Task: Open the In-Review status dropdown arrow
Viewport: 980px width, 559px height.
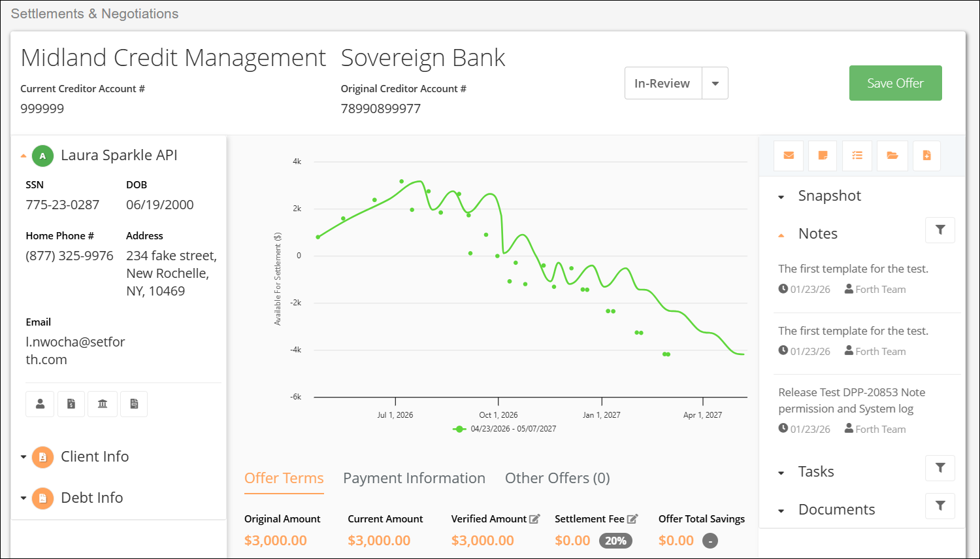Action: (x=715, y=83)
